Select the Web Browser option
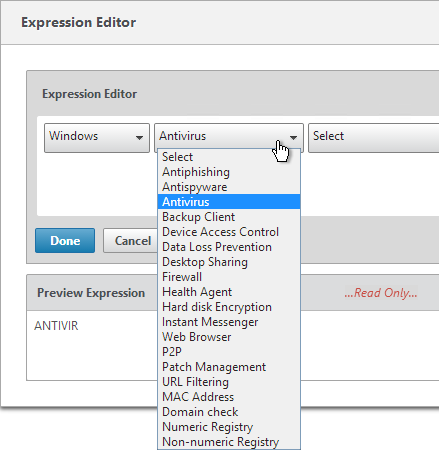 click(x=229, y=337)
